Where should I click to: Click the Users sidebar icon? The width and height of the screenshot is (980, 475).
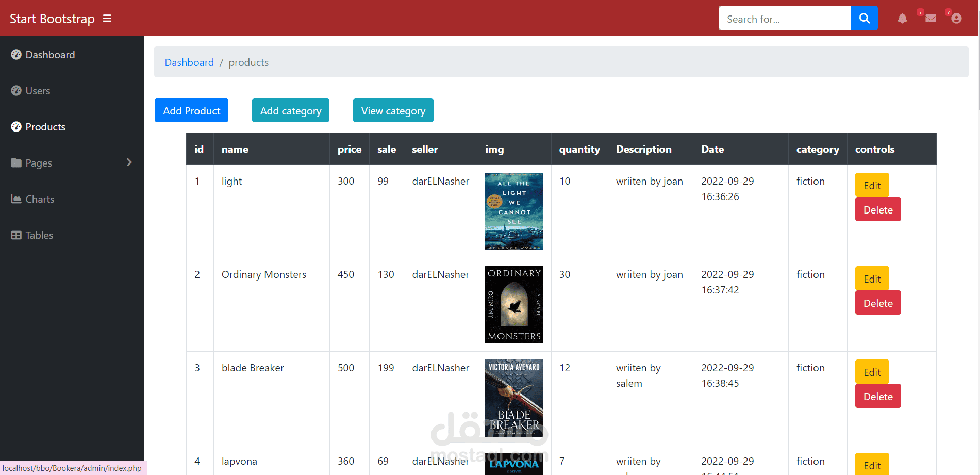(x=16, y=90)
